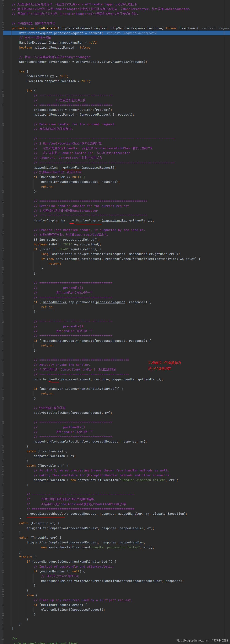Screen dimensions: 230x644
Task: Fold the 'else {' block in gutter
Action: pyautogui.click(x=3, y=595)
